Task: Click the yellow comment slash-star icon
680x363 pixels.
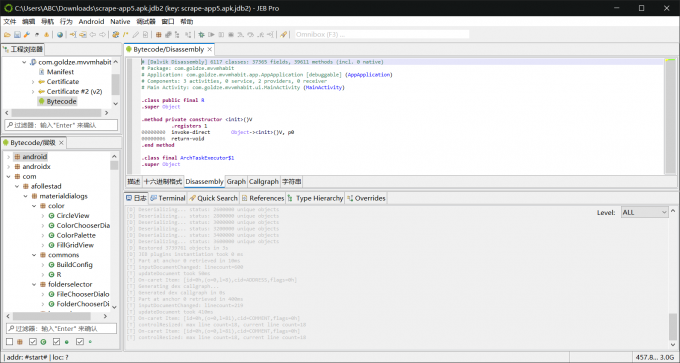Action: [x=125, y=35]
